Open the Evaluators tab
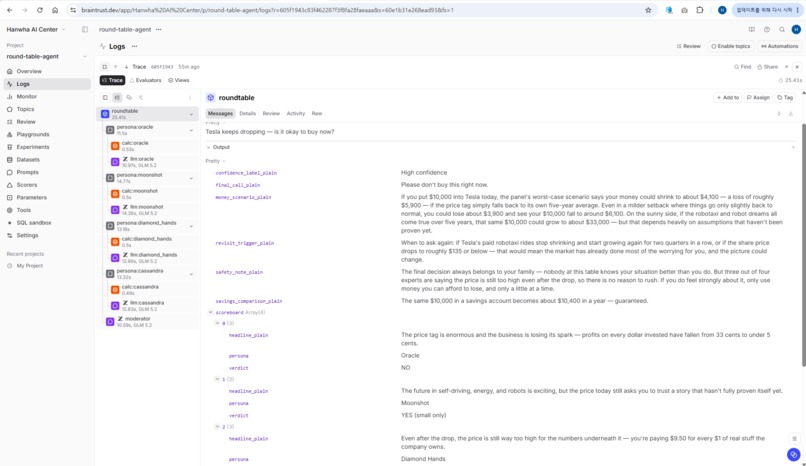 [x=145, y=81]
